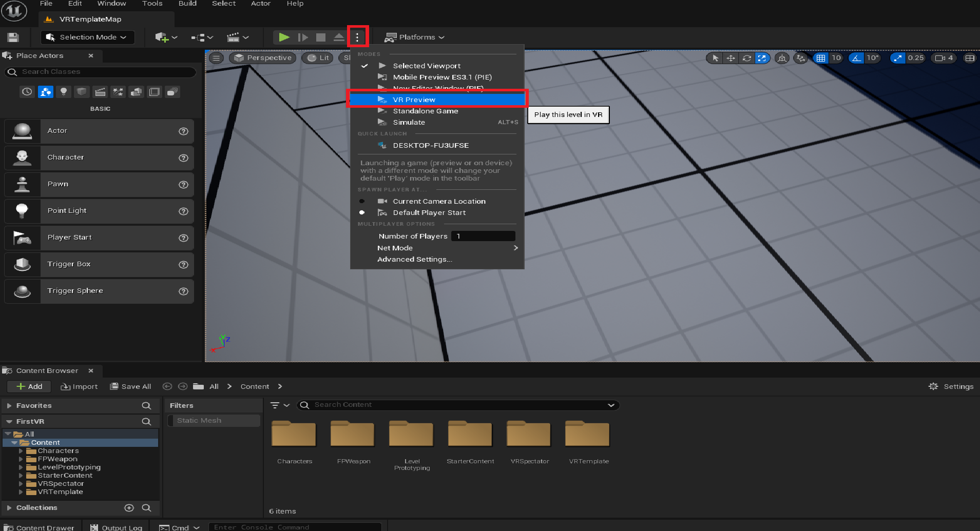
Task: Select the Cinematic category clapper icon
Action: 100,92
